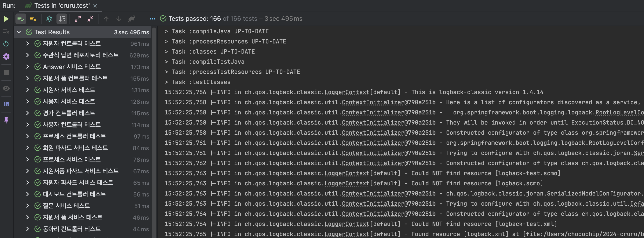Toggle Sort by Duration button

pos(62,19)
